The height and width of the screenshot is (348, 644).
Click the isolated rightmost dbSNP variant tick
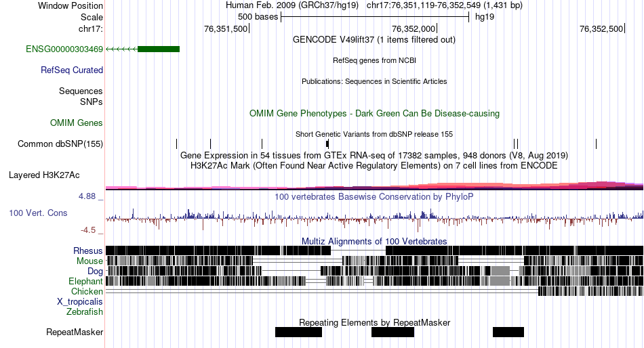[596, 144]
